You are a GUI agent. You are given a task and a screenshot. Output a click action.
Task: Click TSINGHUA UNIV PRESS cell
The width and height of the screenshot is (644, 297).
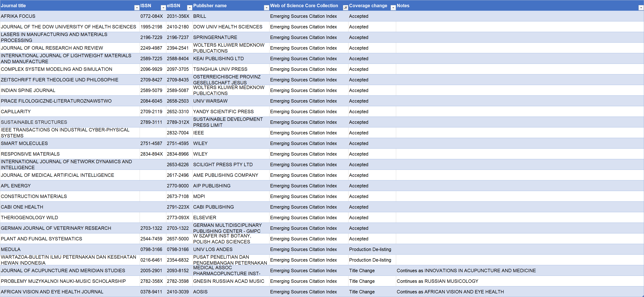[x=231, y=69]
